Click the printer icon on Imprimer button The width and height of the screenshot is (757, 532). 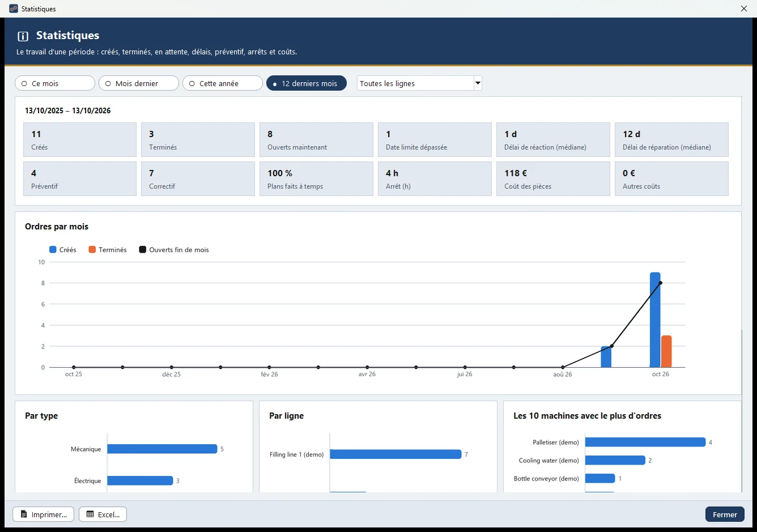[24, 514]
